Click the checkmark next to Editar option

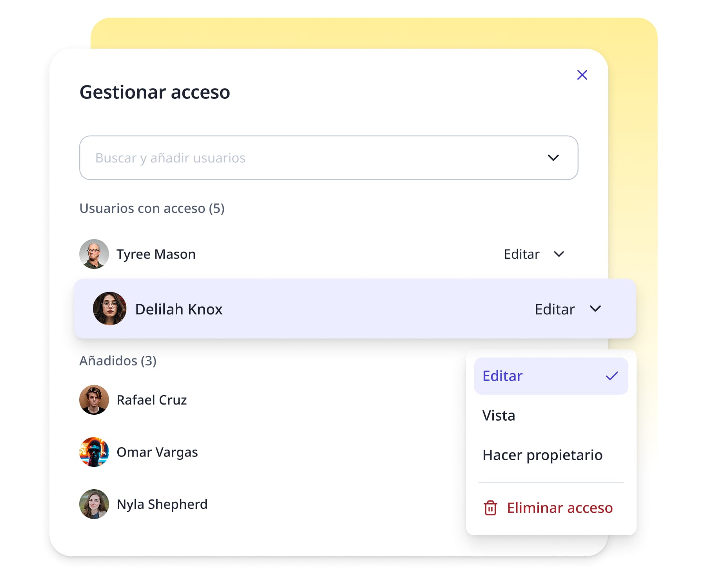click(611, 376)
